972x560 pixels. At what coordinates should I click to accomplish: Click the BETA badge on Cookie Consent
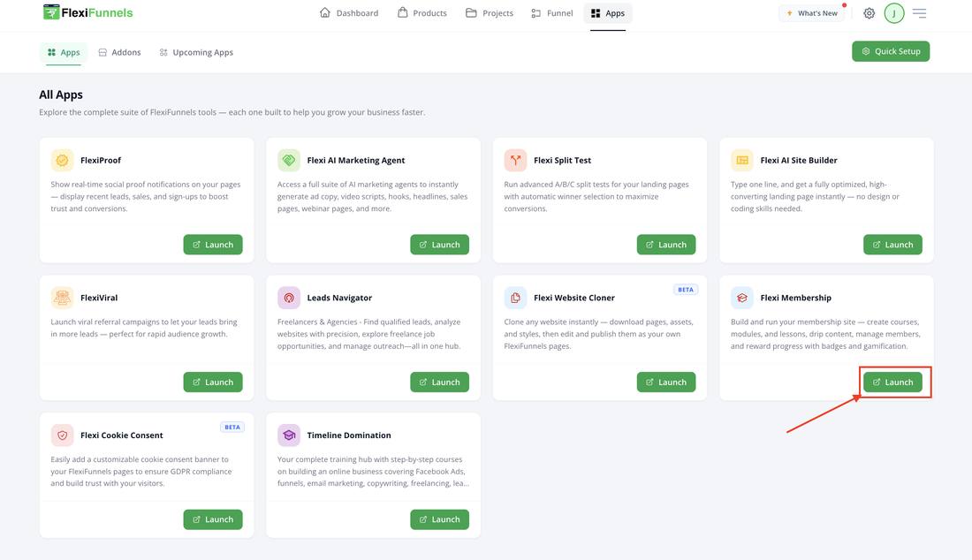[232, 428]
